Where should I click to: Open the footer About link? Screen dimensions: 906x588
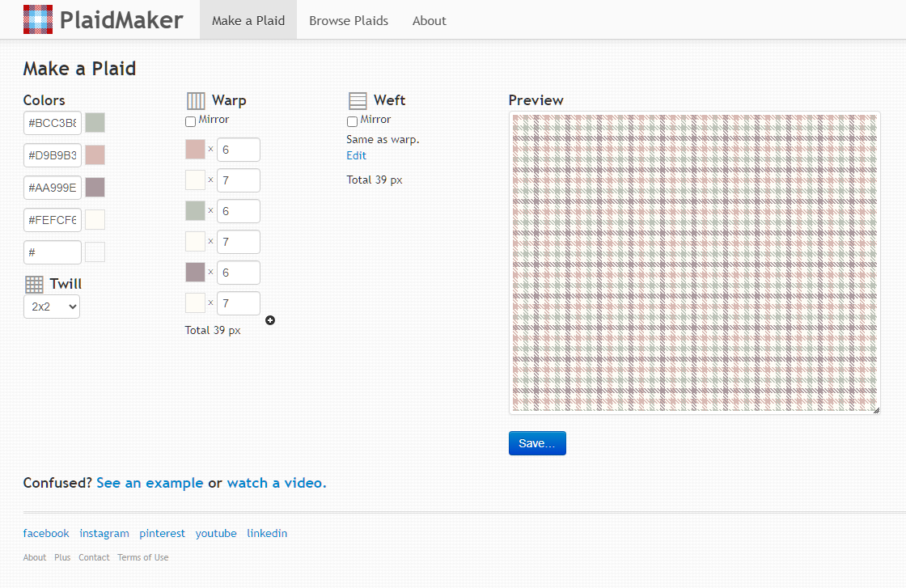[35, 557]
